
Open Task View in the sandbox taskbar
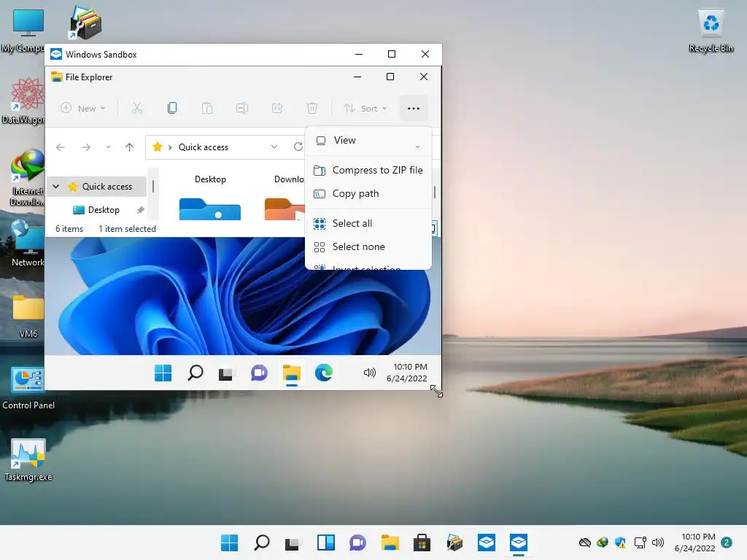point(225,373)
